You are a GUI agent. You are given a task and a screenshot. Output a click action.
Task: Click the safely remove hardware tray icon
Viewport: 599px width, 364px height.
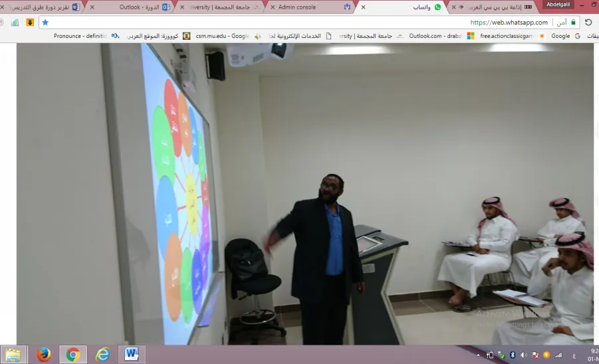click(501, 355)
